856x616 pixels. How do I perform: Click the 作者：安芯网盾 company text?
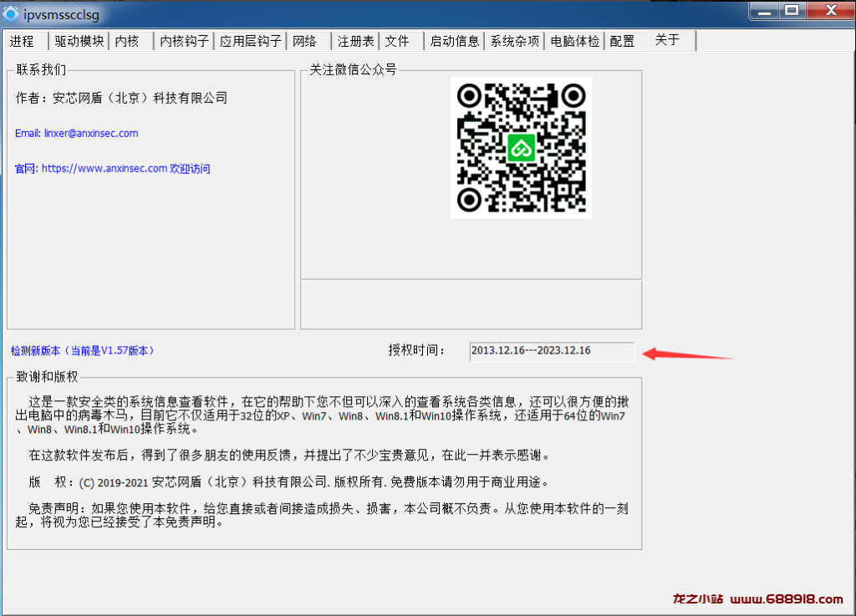(121, 99)
